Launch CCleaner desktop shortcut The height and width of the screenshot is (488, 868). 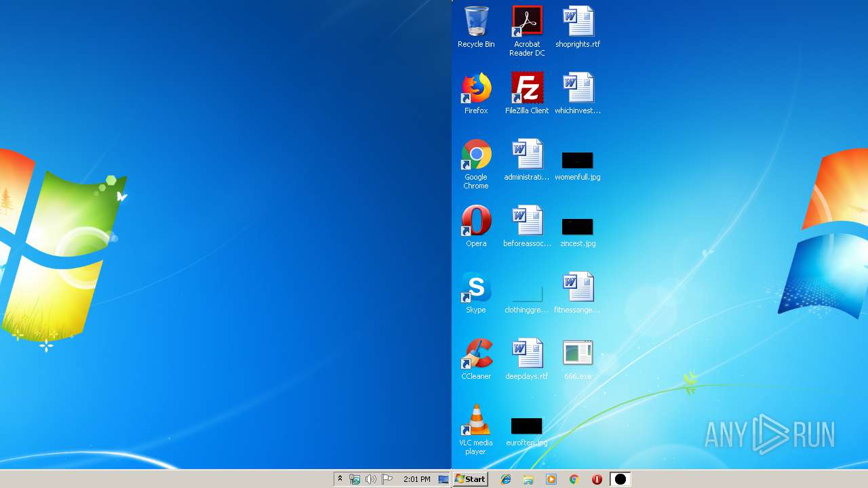476,359
